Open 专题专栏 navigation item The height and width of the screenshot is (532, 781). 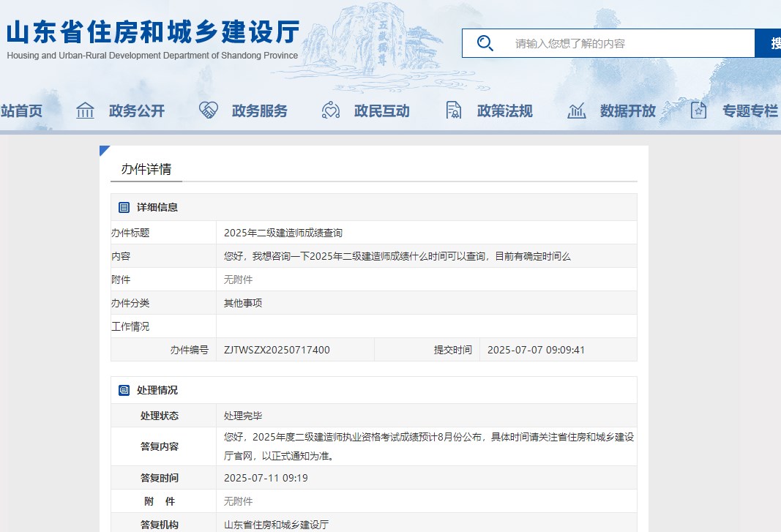[750, 111]
